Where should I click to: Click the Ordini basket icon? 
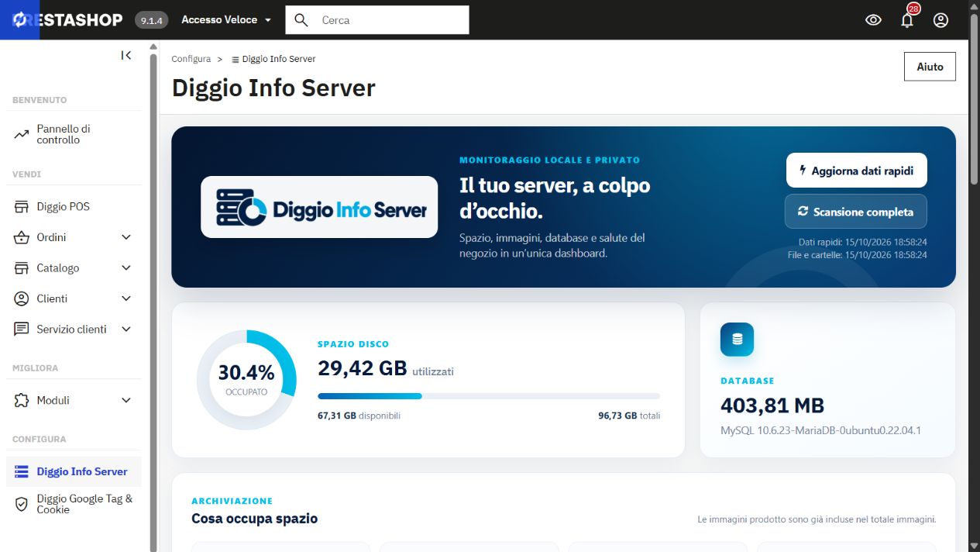22,237
